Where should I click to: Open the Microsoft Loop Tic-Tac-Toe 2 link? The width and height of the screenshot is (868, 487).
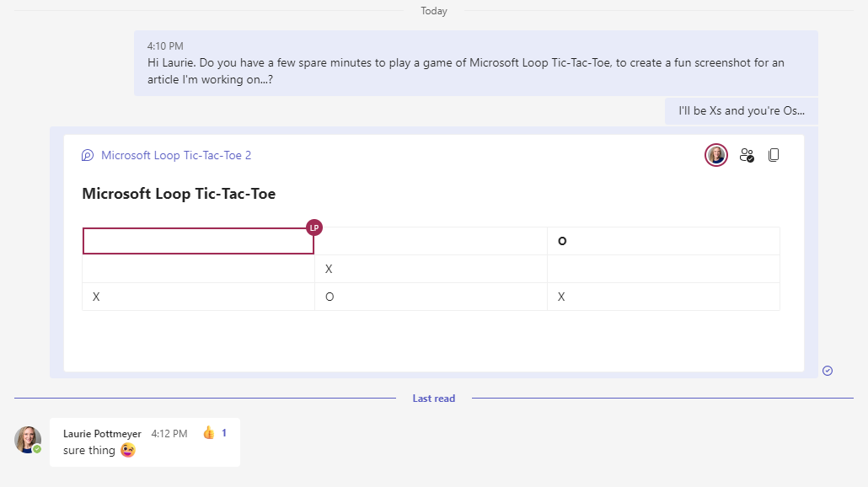coord(176,156)
